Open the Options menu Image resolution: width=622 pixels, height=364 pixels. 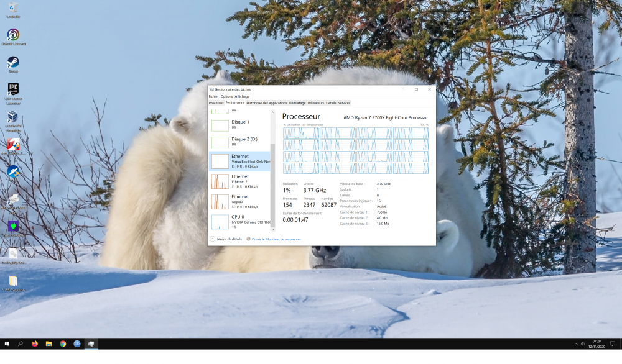click(226, 96)
